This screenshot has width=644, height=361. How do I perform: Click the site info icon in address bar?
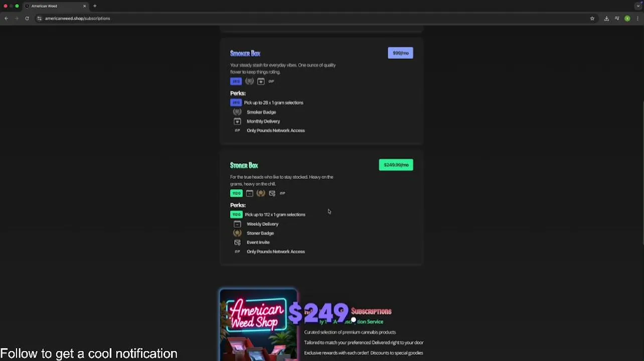tap(39, 19)
